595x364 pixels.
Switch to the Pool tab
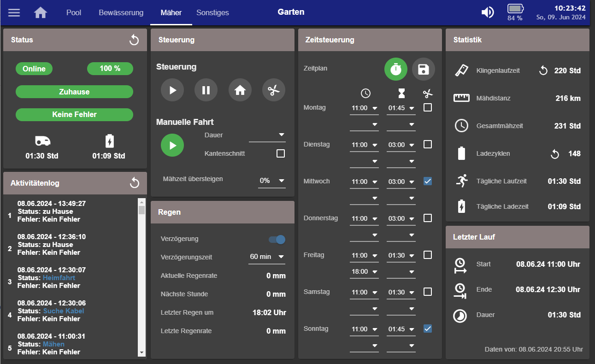pyautogui.click(x=74, y=12)
